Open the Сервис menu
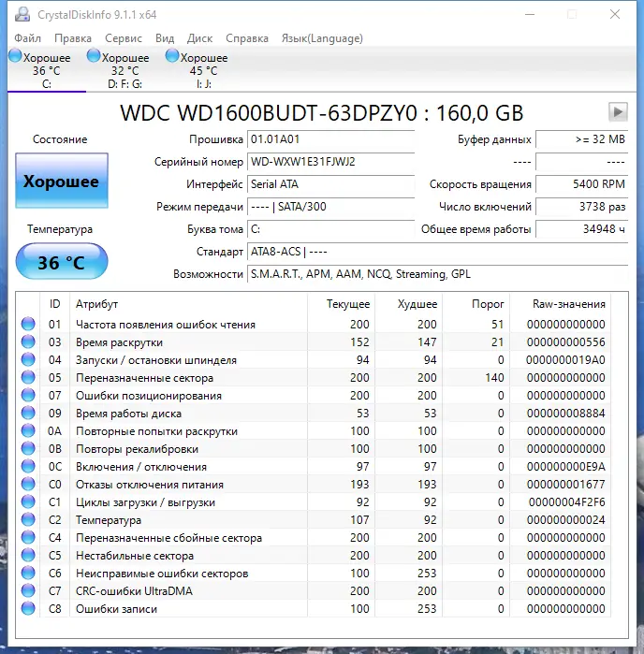This screenshot has height=654, width=644. [x=124, y=38]
